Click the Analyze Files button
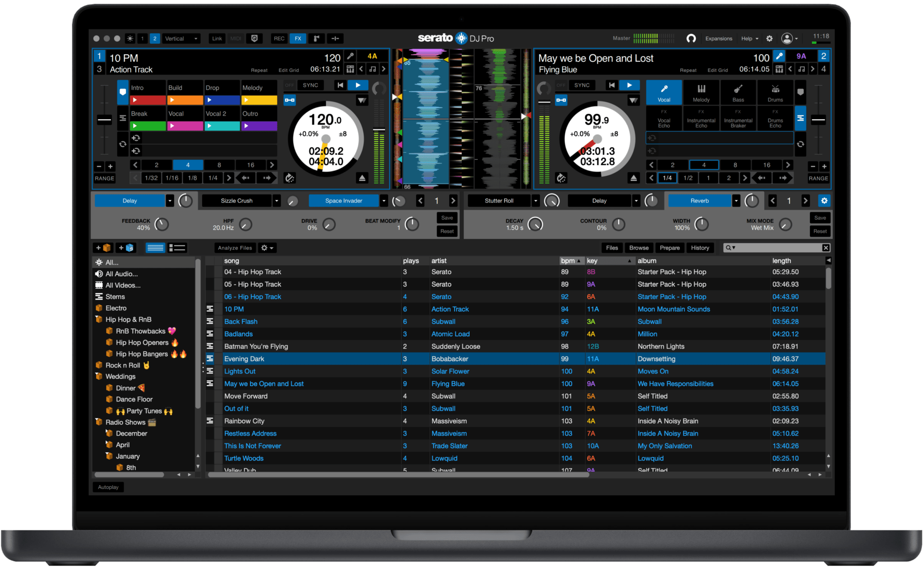Screen dimensions: 924x571 pos(235,248)
